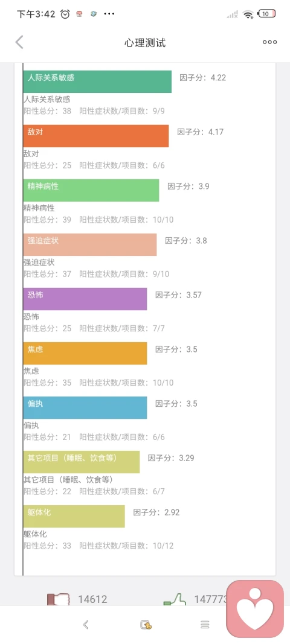This screenshot has width=290, height=644.
Task: Select the 焦虑 yellow-orange bar
Action: pos(85,353)
